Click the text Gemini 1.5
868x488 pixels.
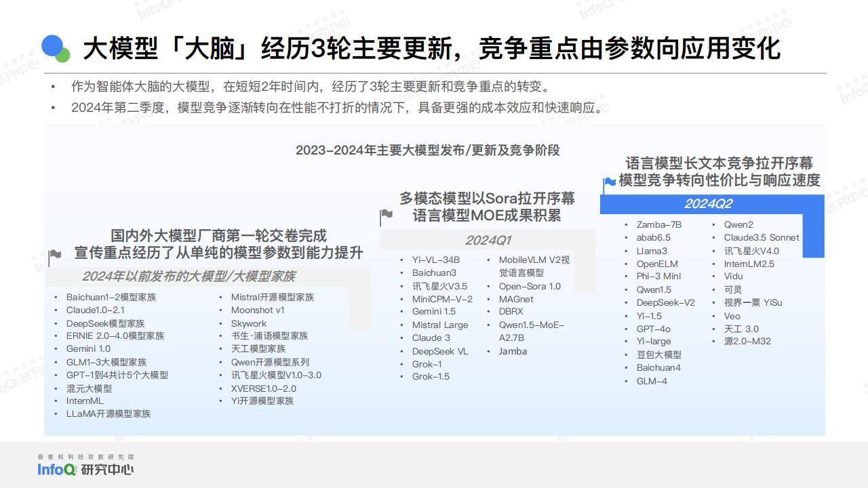(x=434, y=312)
